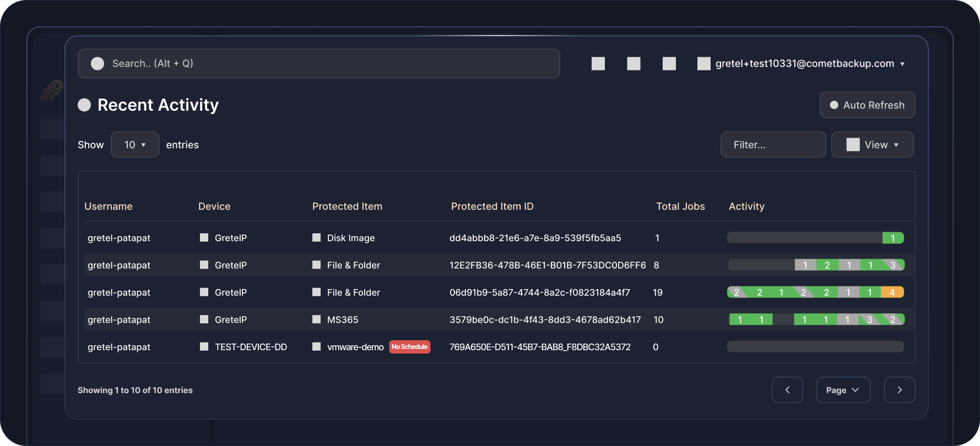The width and height of the screenshot is (980, 446).
Task: Focus the Filter text field
Action: coord(773,145)
